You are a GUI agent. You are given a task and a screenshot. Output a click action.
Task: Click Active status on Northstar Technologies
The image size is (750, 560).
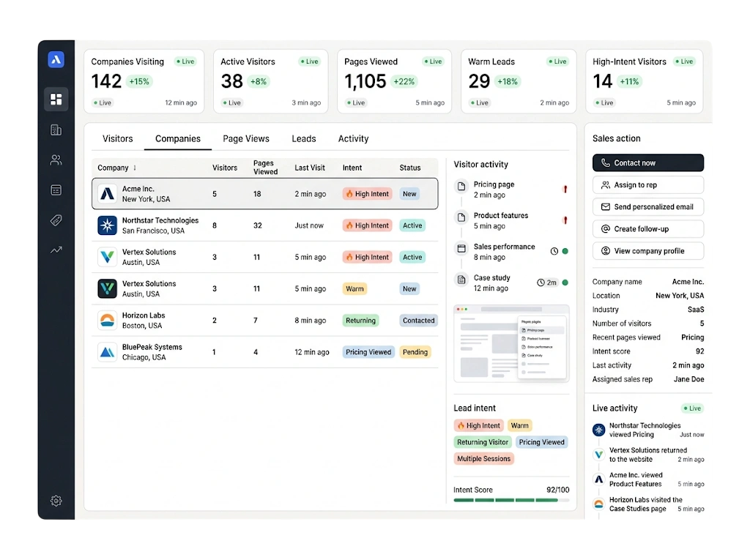pyautogui.click(x=412, y=225)
